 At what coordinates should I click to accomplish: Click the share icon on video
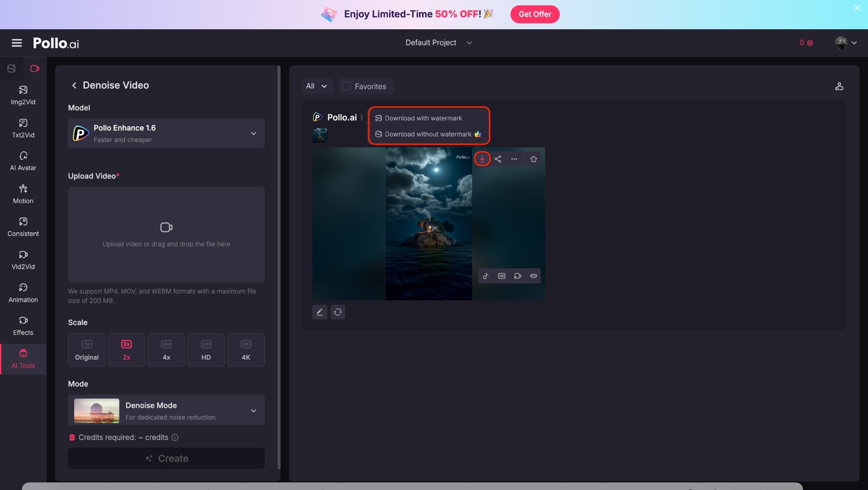coord(498,159)
